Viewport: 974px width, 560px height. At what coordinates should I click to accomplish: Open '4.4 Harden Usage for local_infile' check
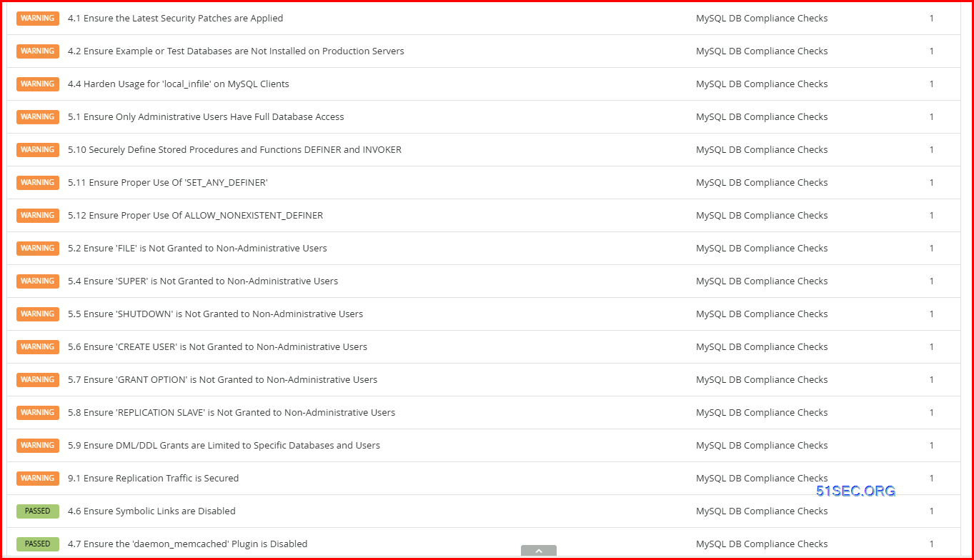click(179, 84)
